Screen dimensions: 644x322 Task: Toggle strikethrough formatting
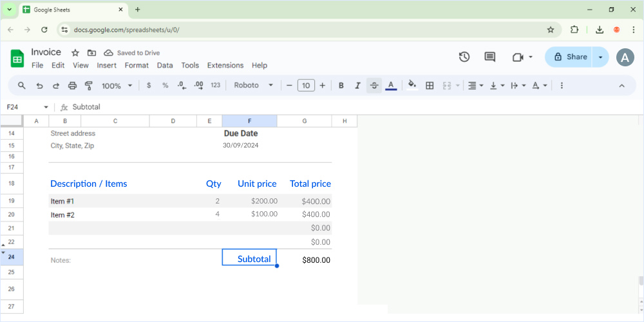pos(374,86)
